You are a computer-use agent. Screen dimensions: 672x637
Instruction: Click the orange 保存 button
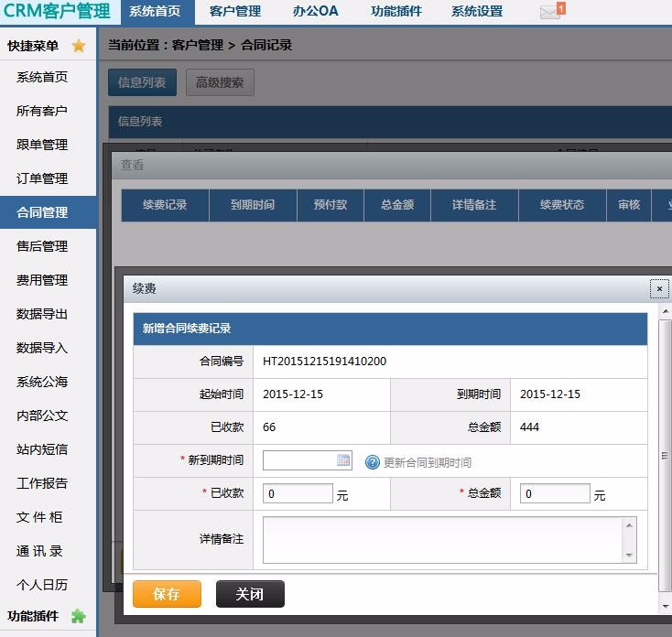[167, 594]
